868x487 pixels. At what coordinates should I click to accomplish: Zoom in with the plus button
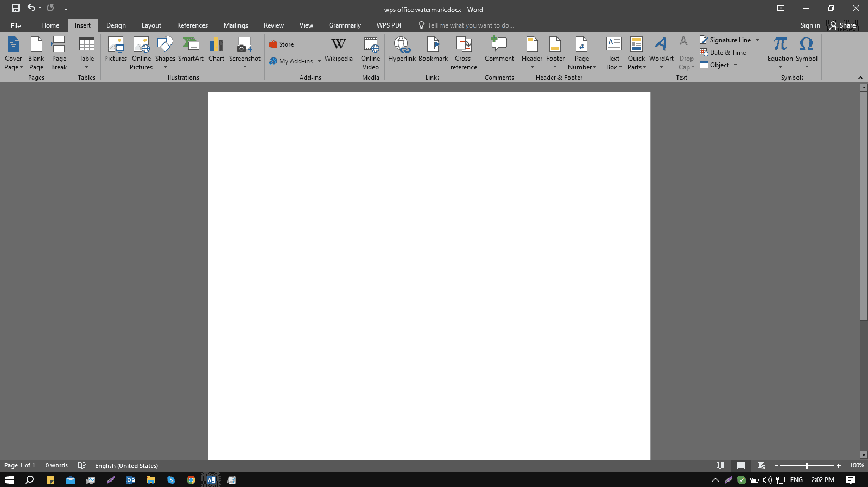(839, 466)
